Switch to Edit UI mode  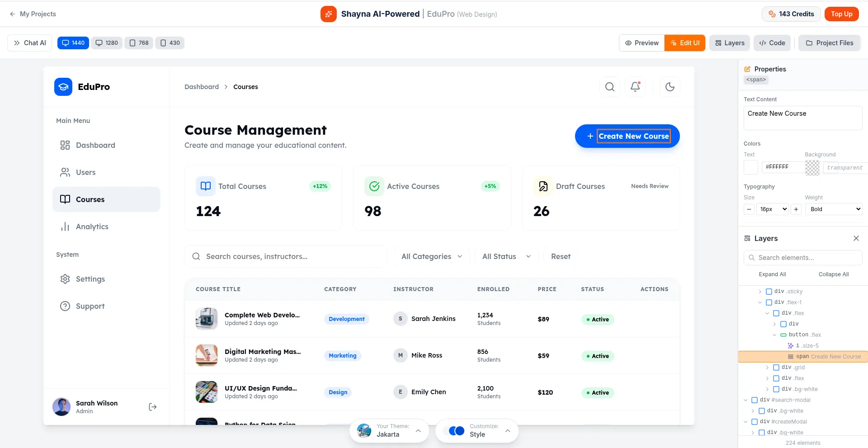click(684, 43)
